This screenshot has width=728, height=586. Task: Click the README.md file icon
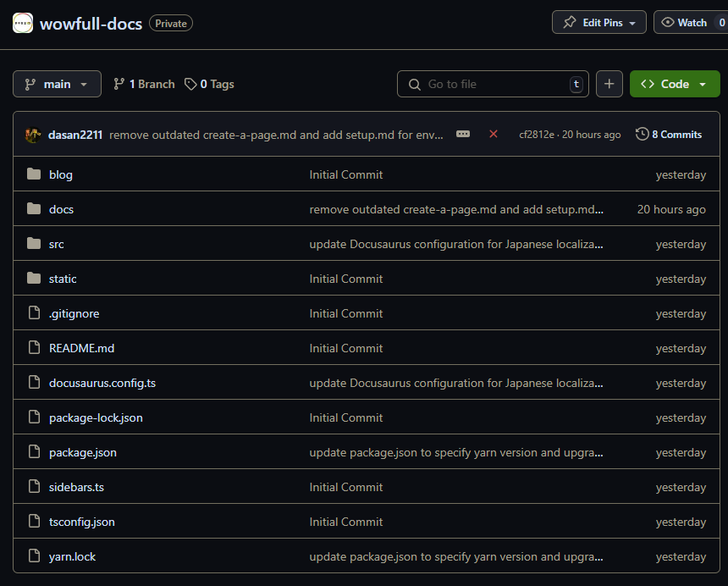pyautogui.click(x=34, y=348)
